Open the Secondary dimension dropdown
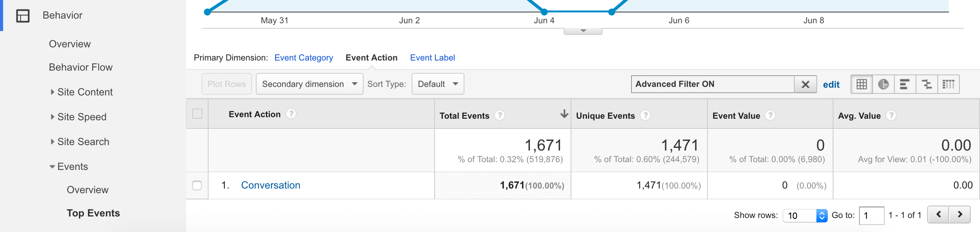 [309, 84]
